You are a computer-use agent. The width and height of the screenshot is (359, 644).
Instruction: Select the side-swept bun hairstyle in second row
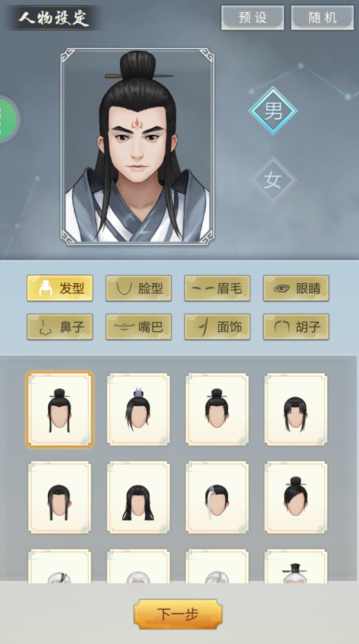(296, 498)
